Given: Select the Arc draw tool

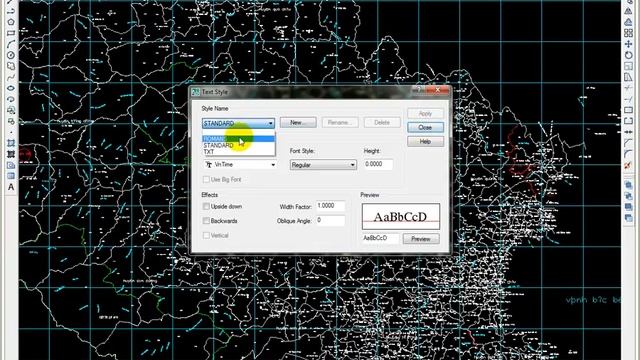Looking at the screenshot, I should [11, 44].
